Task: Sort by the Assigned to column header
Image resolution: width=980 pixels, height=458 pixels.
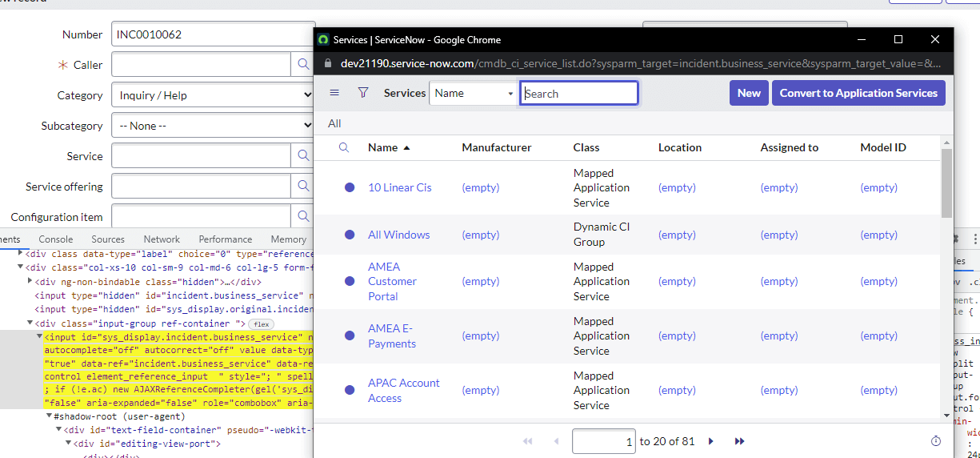Action: 790,147
